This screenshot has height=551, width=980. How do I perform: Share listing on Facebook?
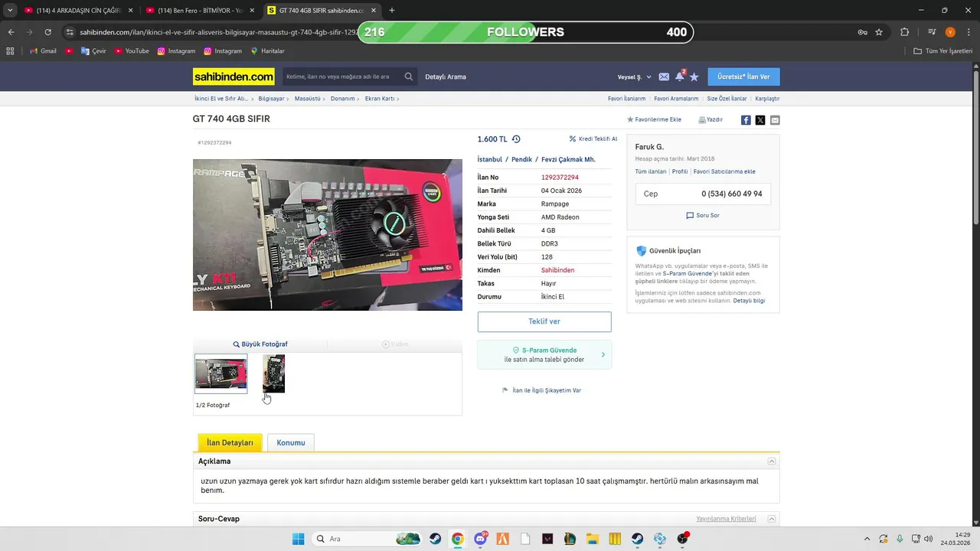[x=746, y=120]
